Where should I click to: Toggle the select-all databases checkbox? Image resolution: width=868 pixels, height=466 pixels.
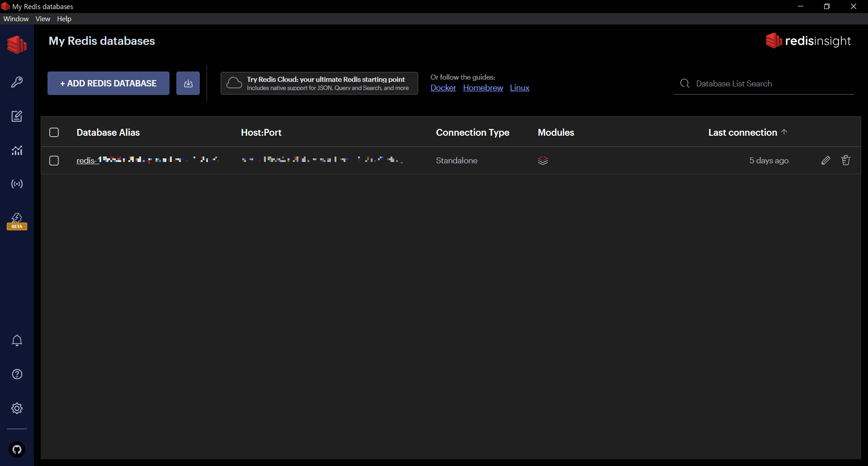pos(54,132)
